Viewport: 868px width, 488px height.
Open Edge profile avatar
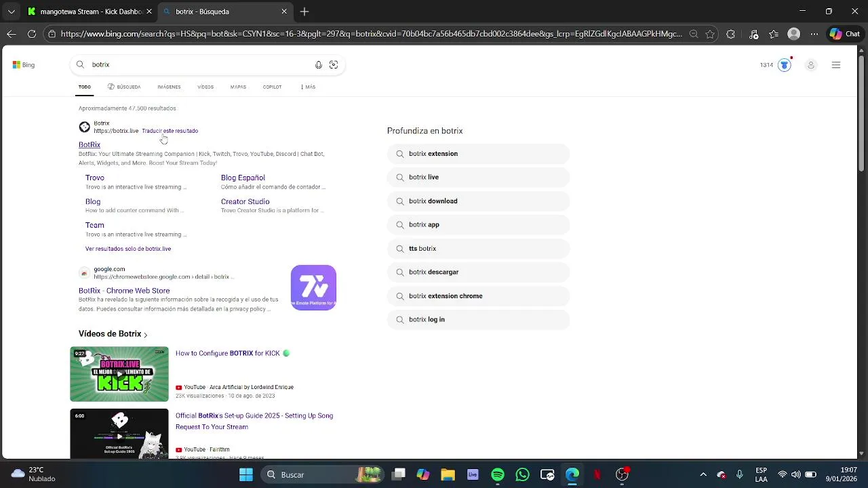pos(794,34)
